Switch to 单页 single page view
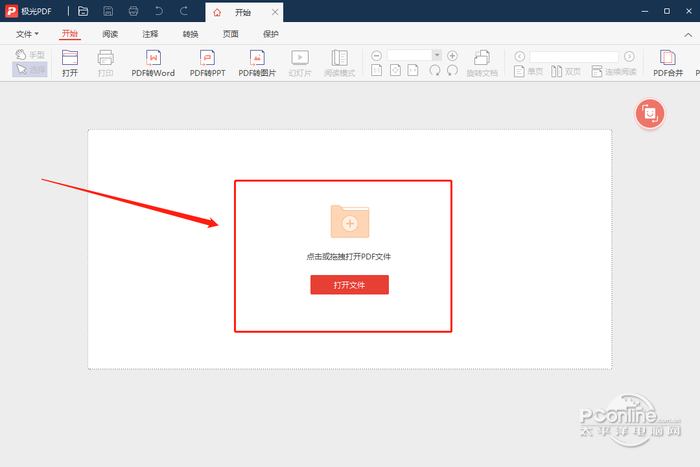Image resolution: width=700 pixels, height=467 pixels. coord(528,71)
